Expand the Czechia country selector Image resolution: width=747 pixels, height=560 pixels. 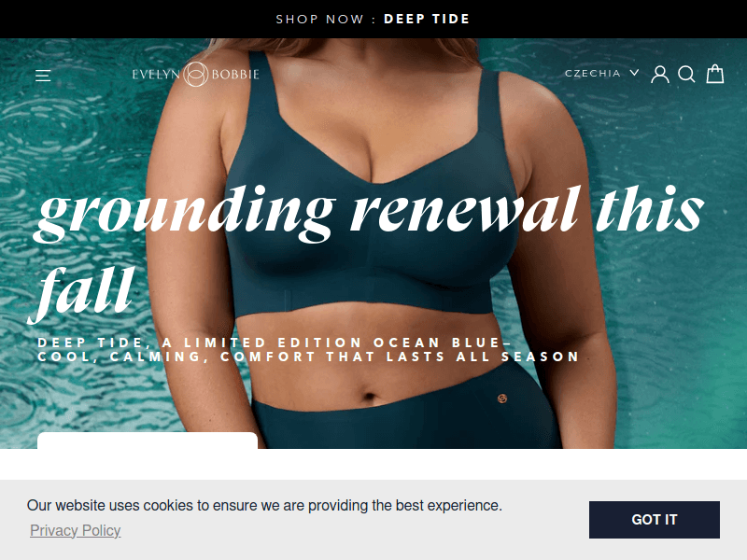(x=601, y=74)
